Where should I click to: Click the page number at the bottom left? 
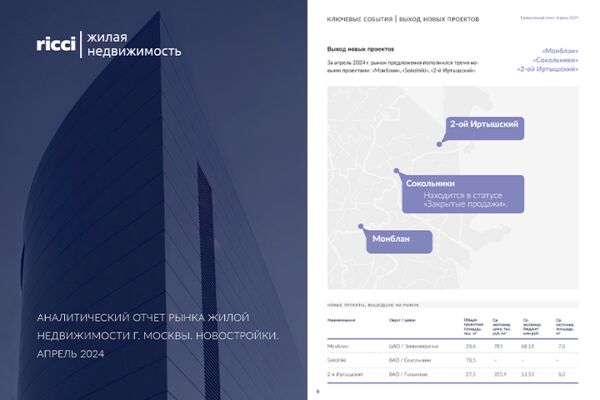(318, 391)
